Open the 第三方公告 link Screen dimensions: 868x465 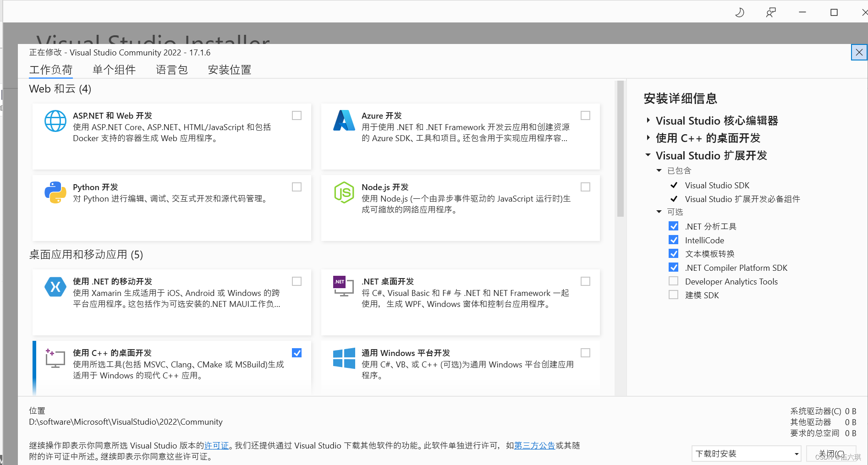(x=534, y=446)
